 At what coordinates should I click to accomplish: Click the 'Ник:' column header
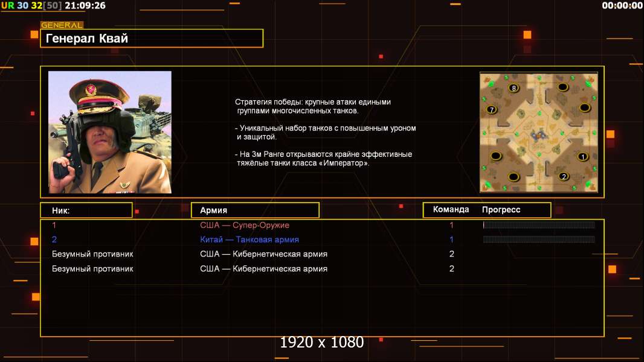(x=86, y=211)
